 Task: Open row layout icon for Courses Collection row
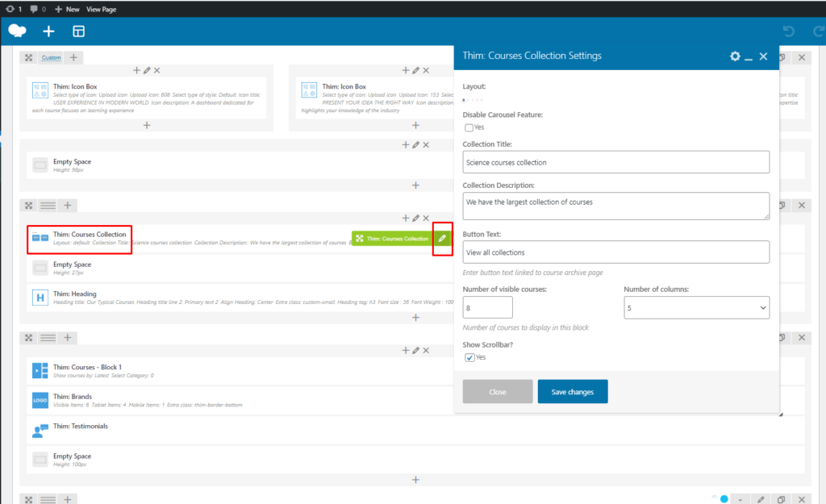[48, 206]
